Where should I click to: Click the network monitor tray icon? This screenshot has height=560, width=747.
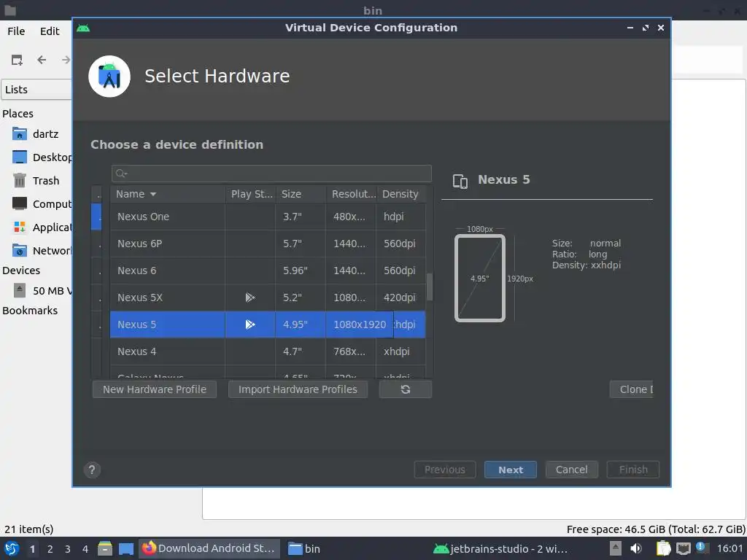(683, 548)
